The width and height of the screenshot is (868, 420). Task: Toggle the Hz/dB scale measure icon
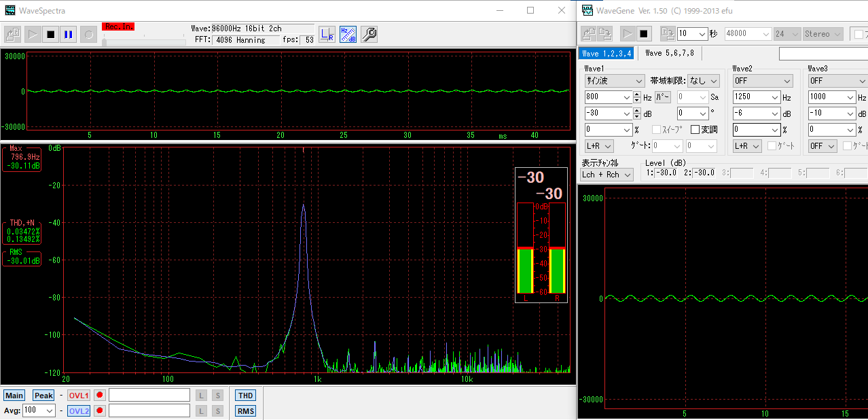tap(348, 34)
